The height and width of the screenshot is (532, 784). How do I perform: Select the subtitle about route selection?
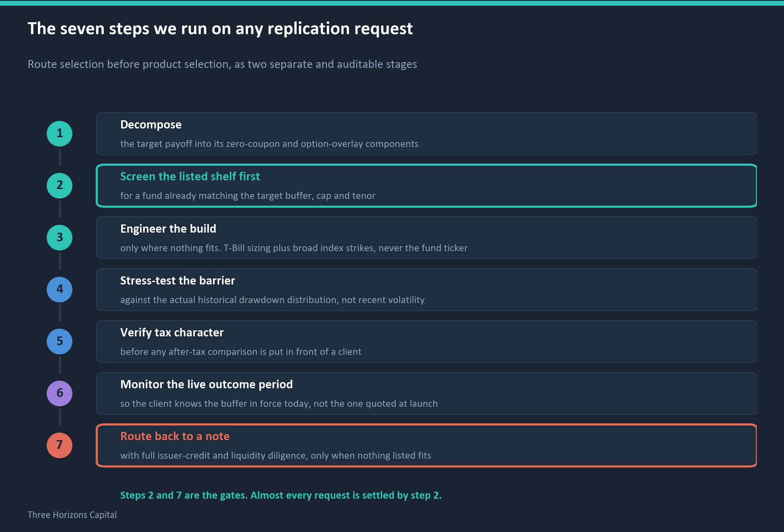pos(222,64)
